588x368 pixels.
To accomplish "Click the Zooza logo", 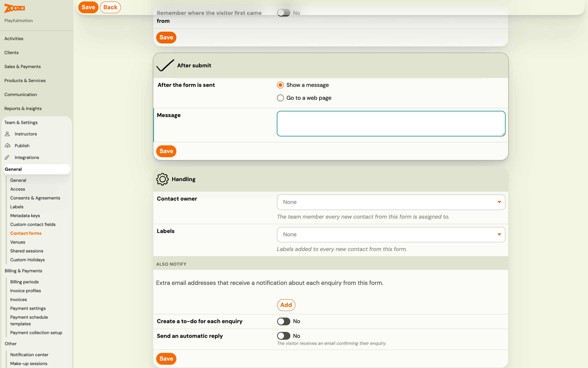I will (14, 8).
